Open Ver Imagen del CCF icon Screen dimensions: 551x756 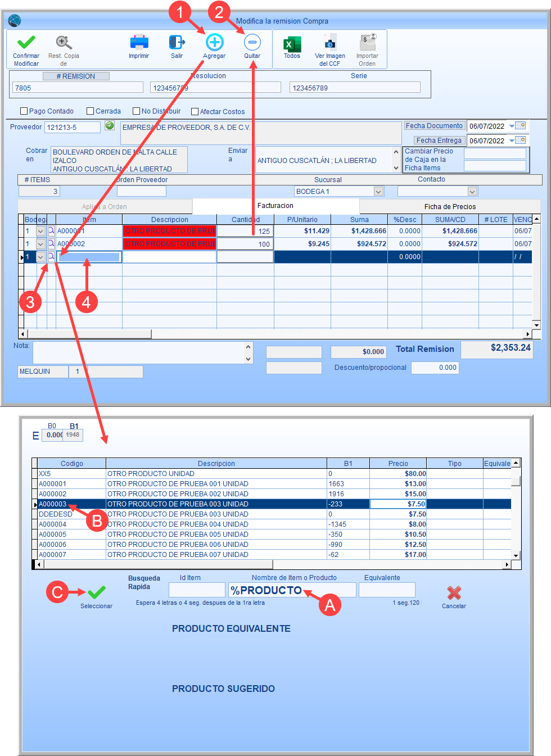(x=330, y=42)
